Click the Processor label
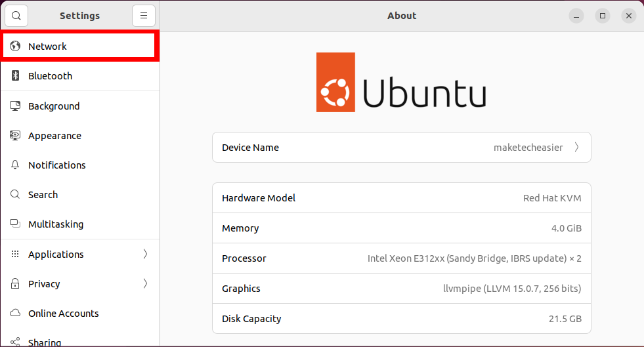The width and height of the screenshot is (644, 347). pos(244,258)
